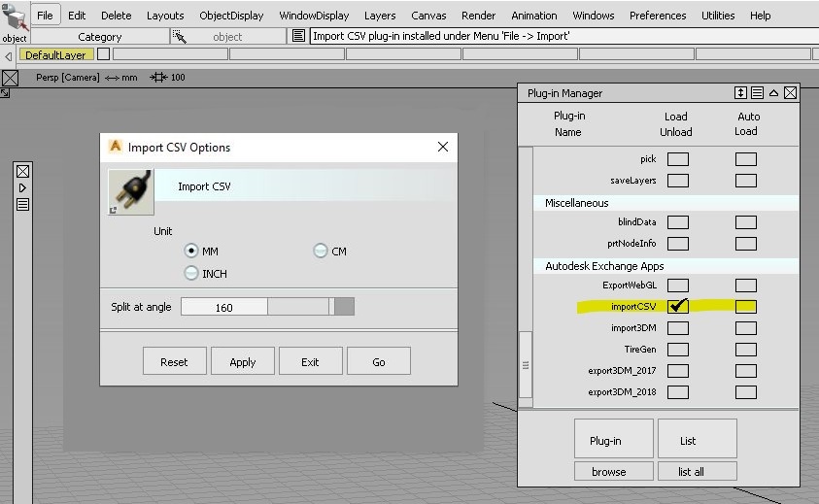Select the CM unit radio button
The image size is (819, 504).
(321, 251)
